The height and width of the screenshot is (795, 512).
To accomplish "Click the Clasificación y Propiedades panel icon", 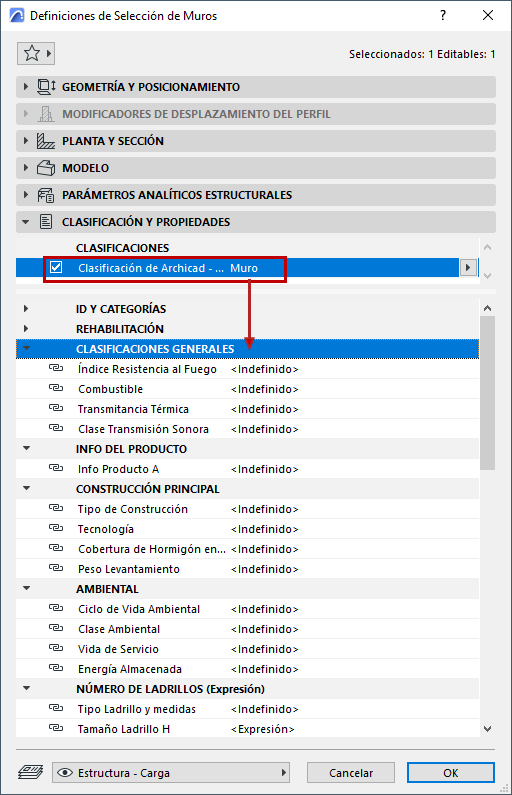I will click(46, 222).
